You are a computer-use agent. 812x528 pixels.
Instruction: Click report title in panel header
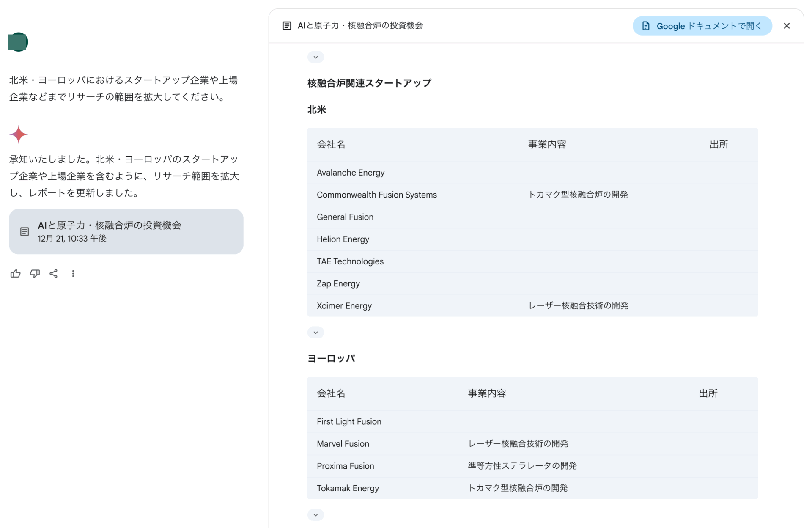[360, 26]
